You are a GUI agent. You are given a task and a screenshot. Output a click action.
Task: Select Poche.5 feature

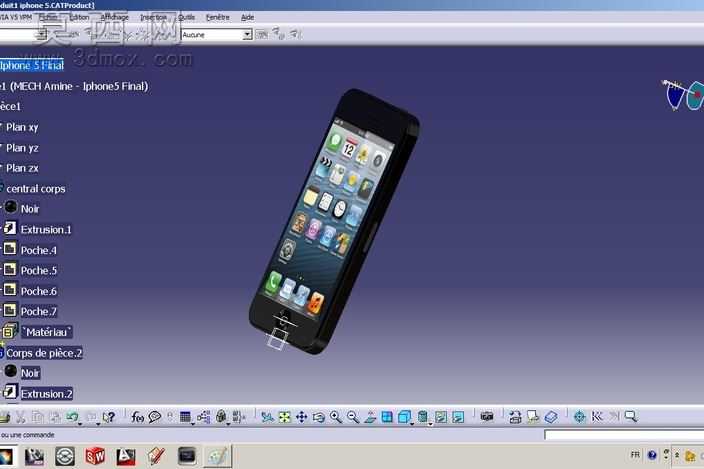(39, 271)
